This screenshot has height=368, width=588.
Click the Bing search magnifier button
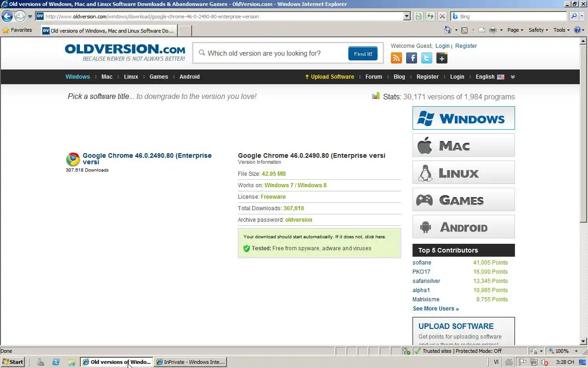pyautogui.click(x=573, y=16)
